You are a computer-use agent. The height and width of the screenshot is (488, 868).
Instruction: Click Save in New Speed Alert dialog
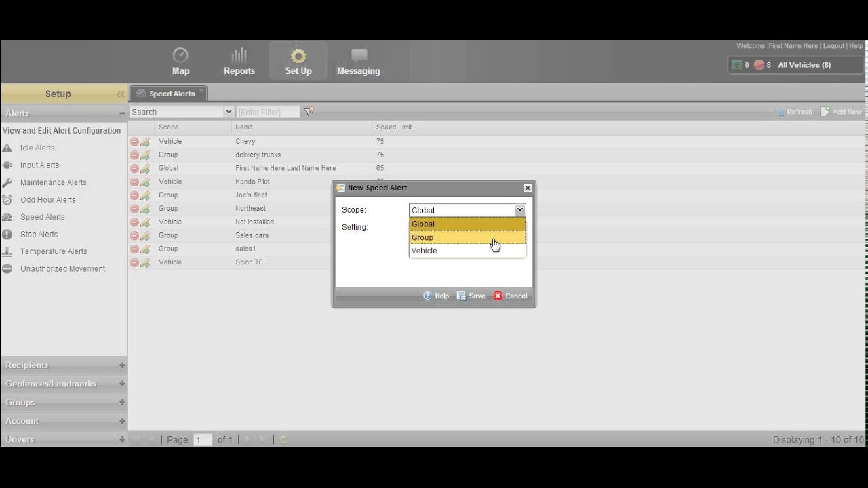coord(471,296)
